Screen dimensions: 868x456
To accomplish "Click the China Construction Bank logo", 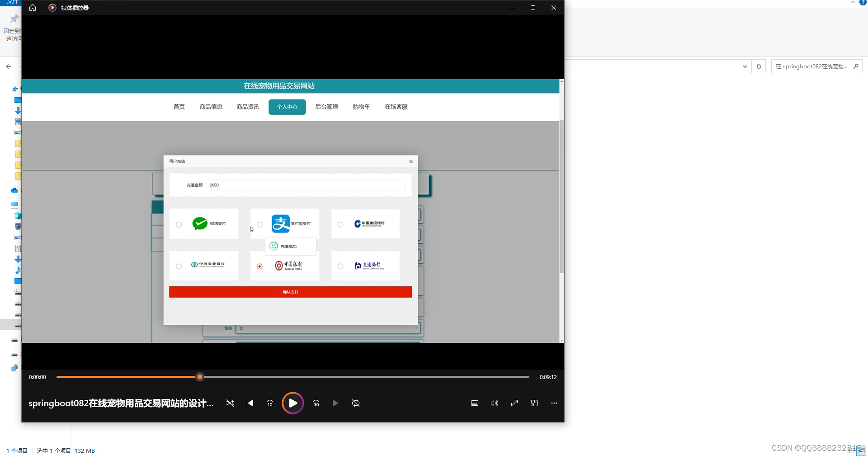I will pos(369,223).
